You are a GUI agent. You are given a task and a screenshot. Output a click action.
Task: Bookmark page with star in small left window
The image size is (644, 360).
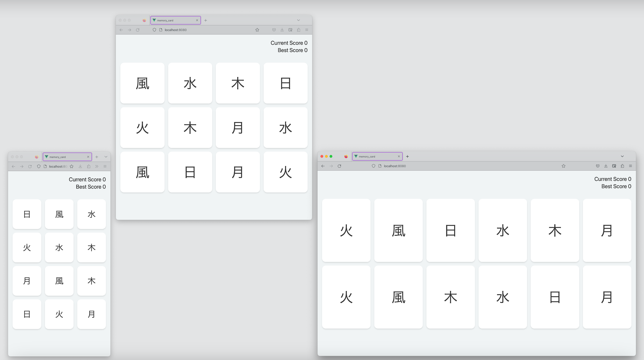(x=72, y=166)
